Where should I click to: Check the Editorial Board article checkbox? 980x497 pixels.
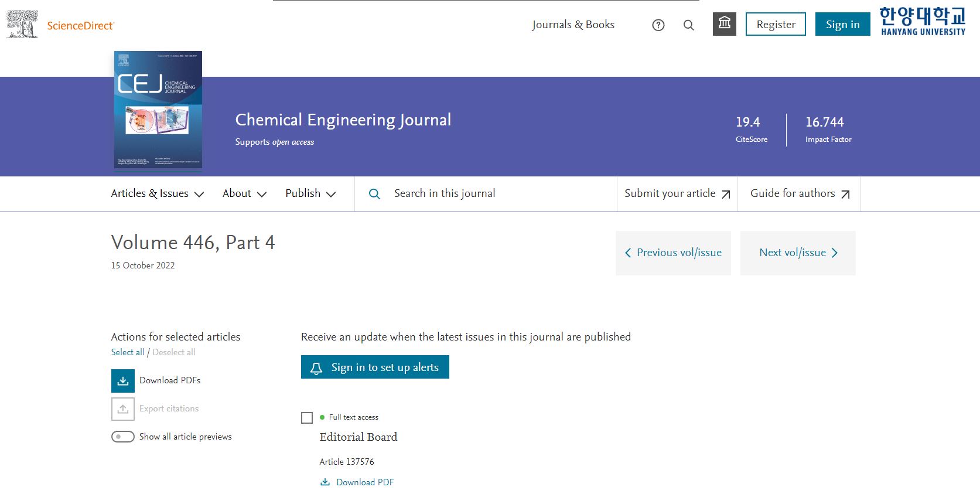pyautogui.click(x=307, y=418)
